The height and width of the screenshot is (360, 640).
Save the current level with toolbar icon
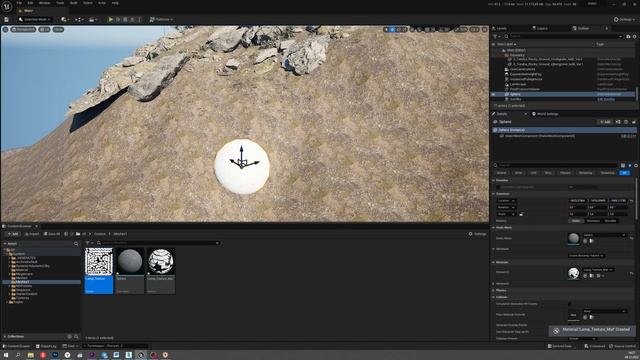[7, 19]
